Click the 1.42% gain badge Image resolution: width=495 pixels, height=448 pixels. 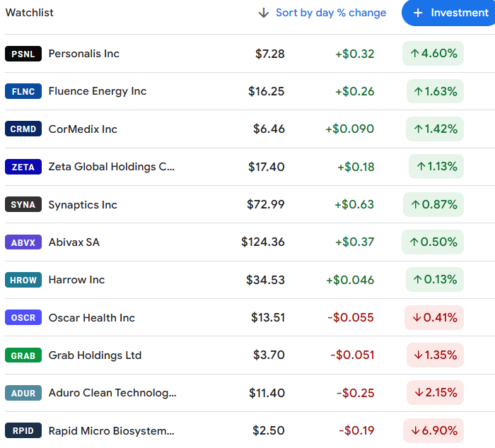click(x=435, y=129)
